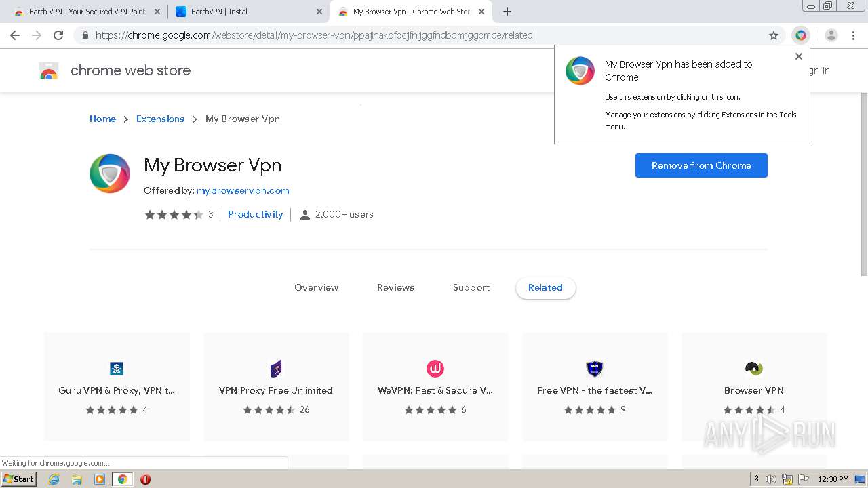868x488 pixels.
Task: Open system volume icon
Action: point(771,479)
